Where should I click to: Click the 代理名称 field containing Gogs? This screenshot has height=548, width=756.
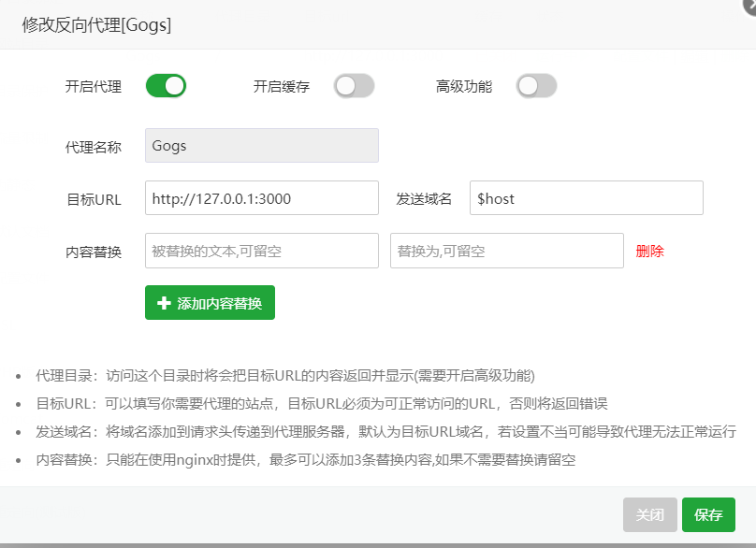coord(262,146)
